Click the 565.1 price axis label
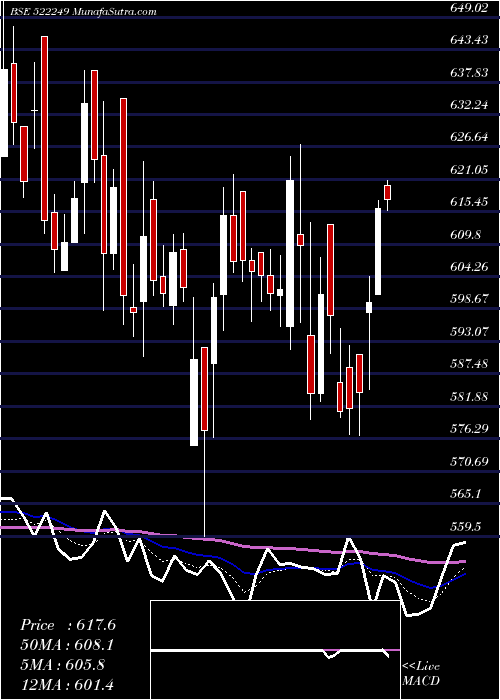Image resolution: width=500 pixels, height=700 pixels. (x=466, y=494)
